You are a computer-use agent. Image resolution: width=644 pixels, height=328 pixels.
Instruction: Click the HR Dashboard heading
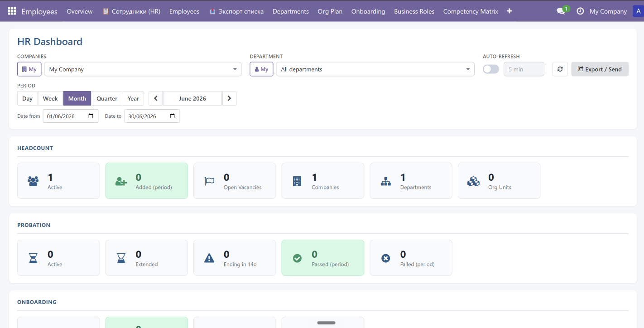[x=50, y=42]
